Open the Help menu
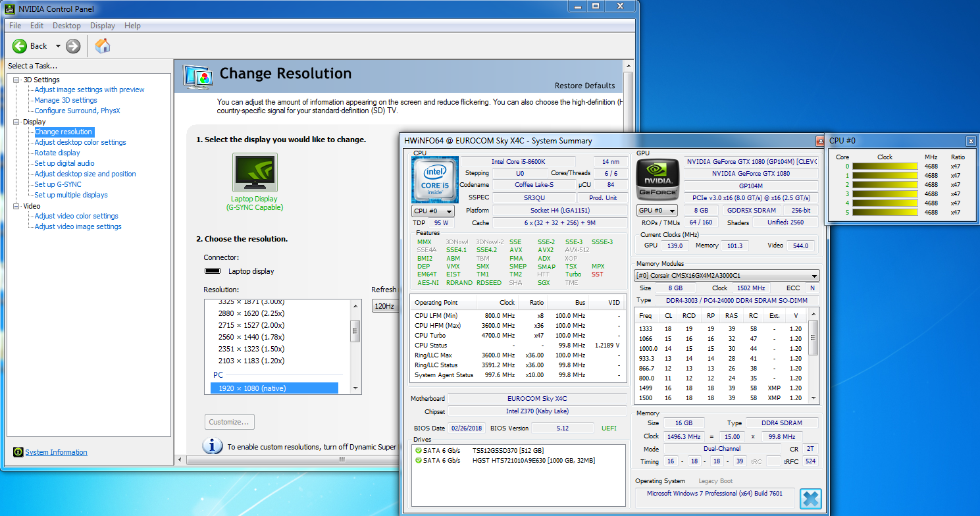The image size is (980, 516). [132, 26]
